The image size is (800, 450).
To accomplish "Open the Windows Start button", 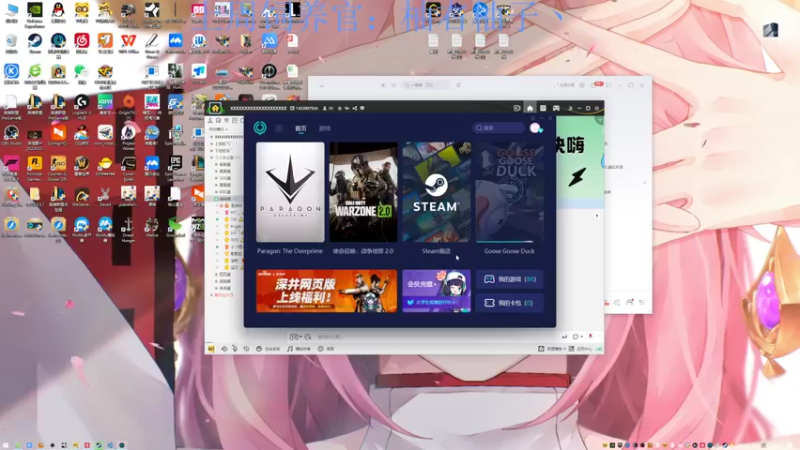I will pos(6,445).
